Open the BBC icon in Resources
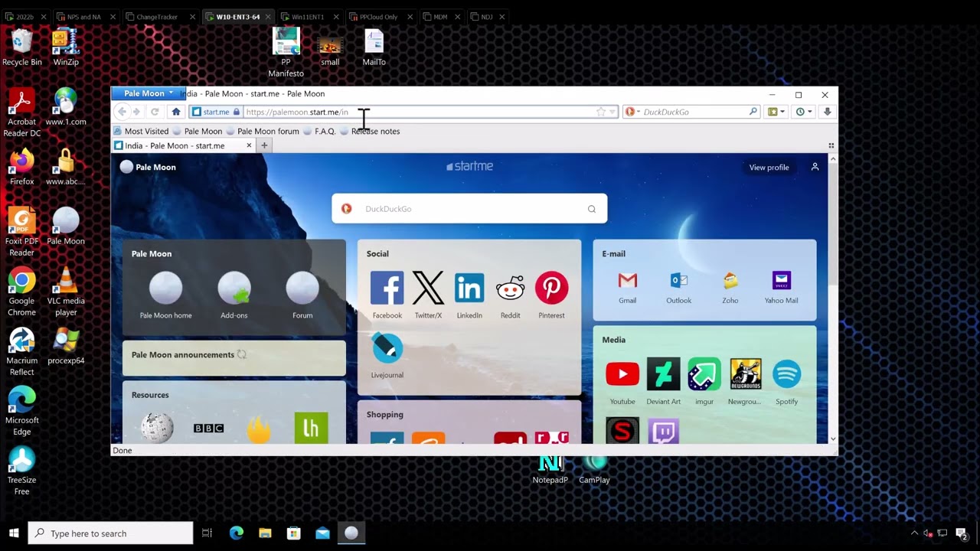The width and height of the screenshot is (980, 551). pyautogui.click(x=208, y=429)
